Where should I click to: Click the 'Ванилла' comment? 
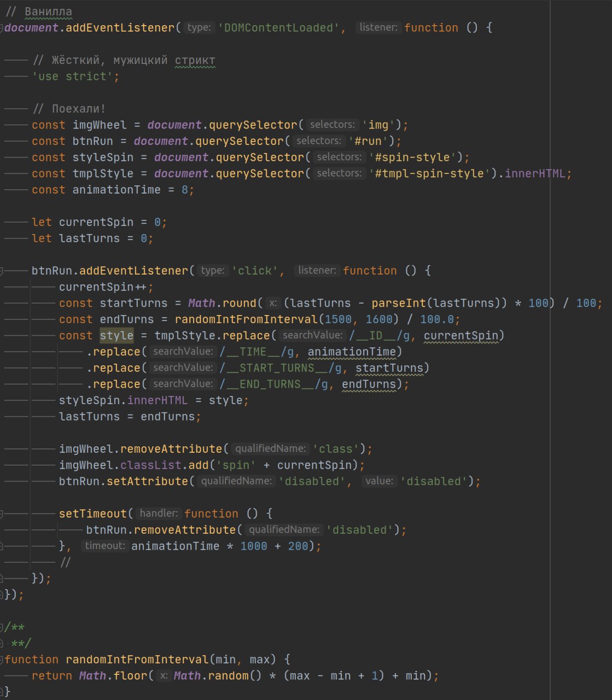tap(38, 11)
